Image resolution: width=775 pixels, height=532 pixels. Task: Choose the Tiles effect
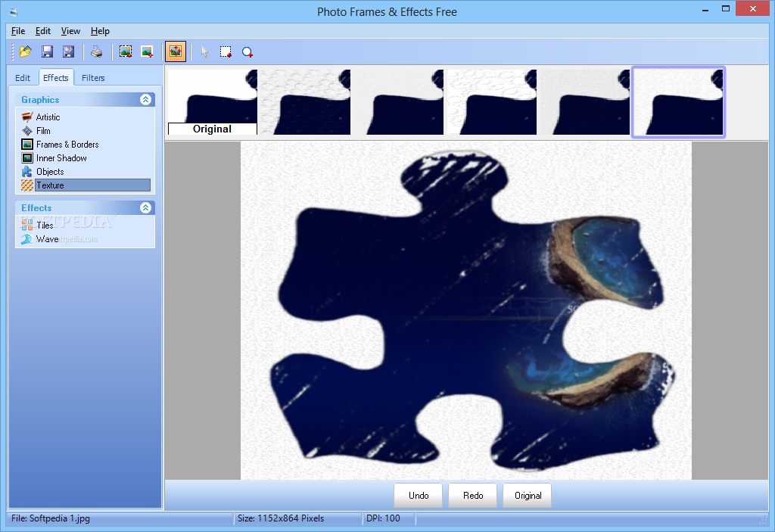pos(45,226)
